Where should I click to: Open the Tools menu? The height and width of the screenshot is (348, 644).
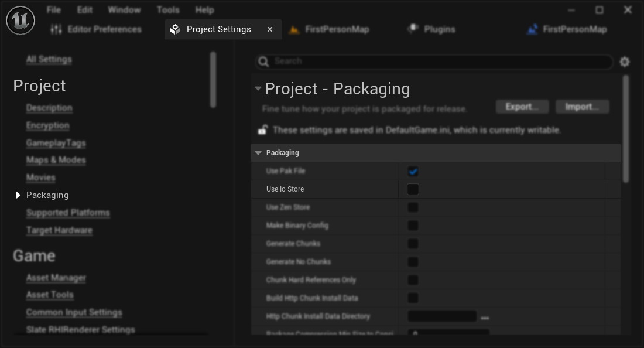pyautogui.click(x=168, y=10)
